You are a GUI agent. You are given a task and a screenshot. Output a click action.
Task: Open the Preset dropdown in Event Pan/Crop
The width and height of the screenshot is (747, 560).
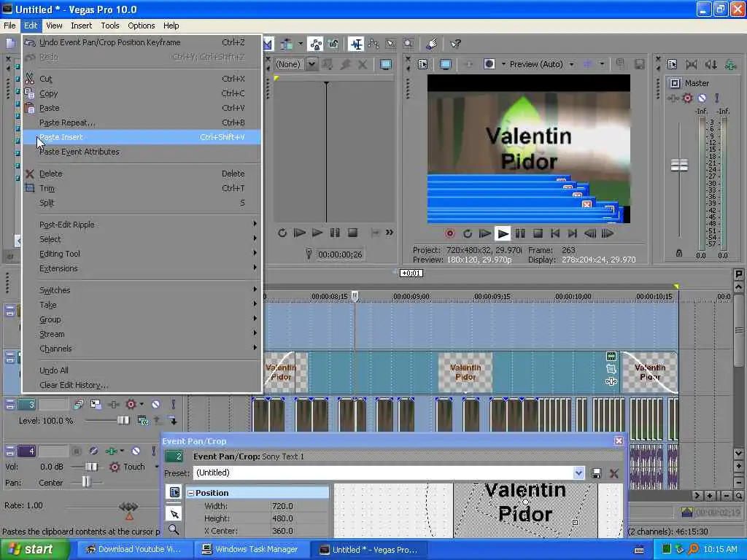(x=578, y=472)
